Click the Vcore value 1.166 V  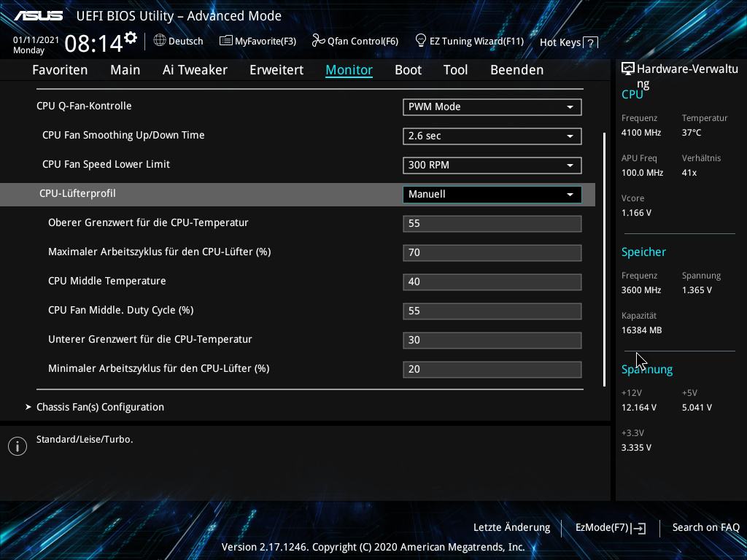(x=636, y=213)
